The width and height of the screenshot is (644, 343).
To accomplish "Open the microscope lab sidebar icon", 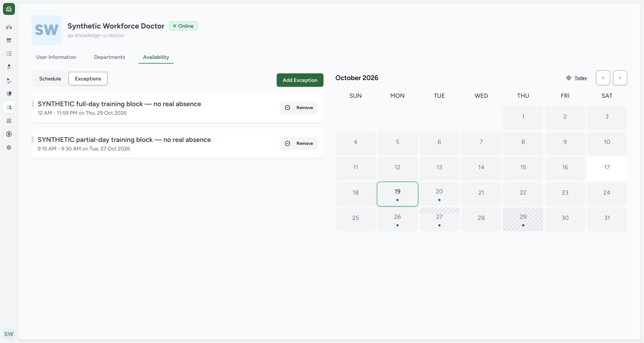I will tap(9, 80).
